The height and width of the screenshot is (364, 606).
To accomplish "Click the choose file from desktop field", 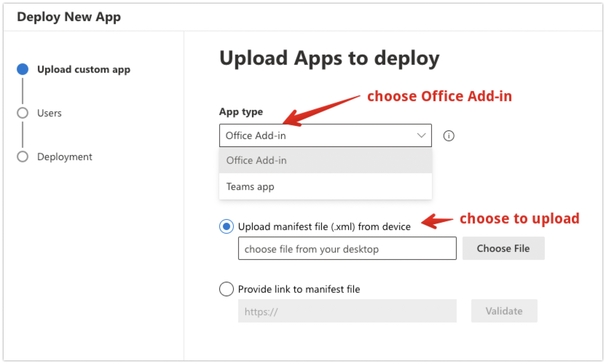I will tap(347, 249).
